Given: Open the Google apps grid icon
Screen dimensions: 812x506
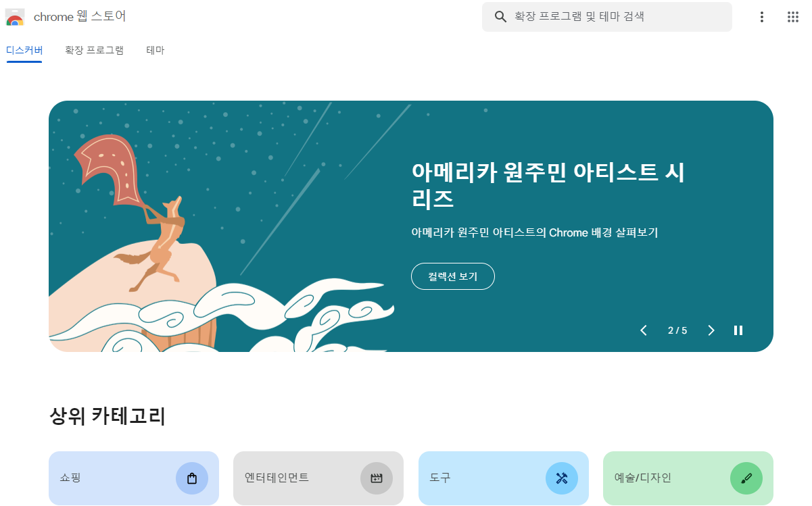Looking at the screenshot, I should click(x=793, y=17).
